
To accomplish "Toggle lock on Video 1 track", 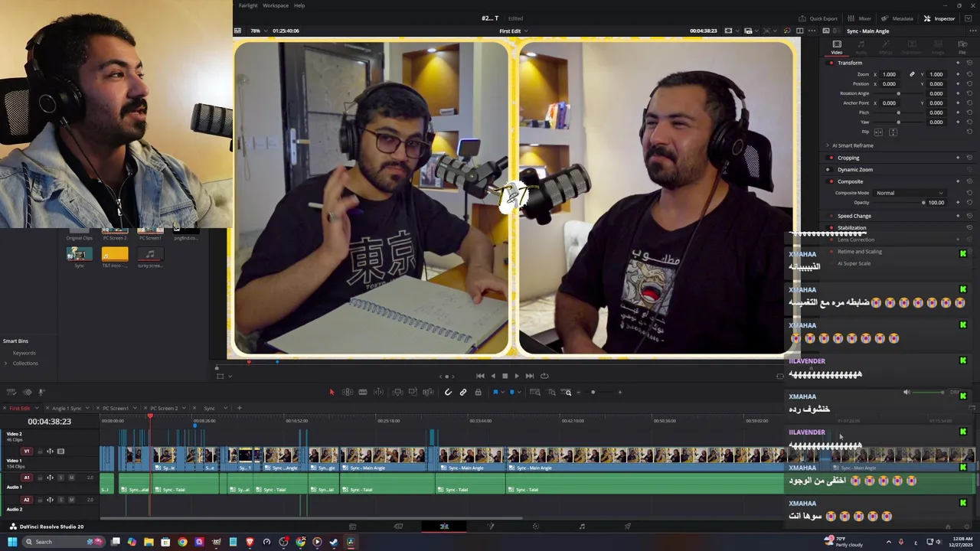I will (41, 452).
